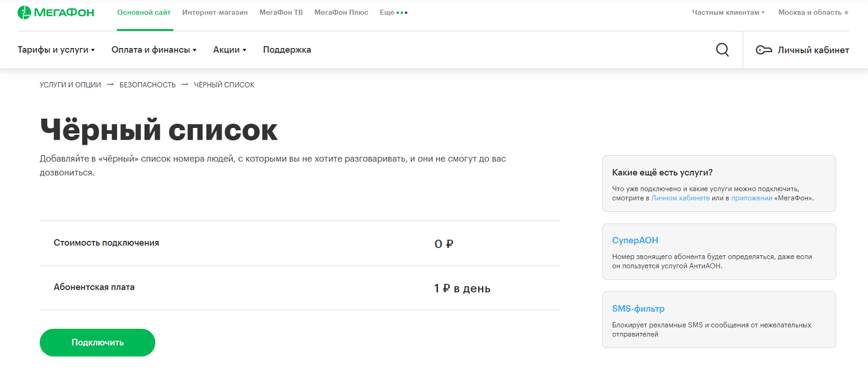Click the СуперАОН description text
The width and height of the screenshot is (868, 374).
[x=712, y=261]
